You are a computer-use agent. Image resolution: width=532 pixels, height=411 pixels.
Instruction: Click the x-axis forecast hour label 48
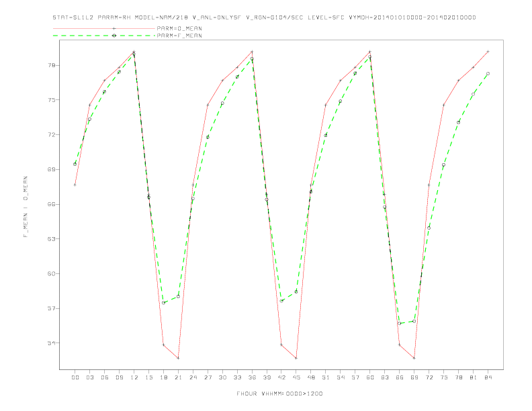pyautogui.click(x=311, y=377)
